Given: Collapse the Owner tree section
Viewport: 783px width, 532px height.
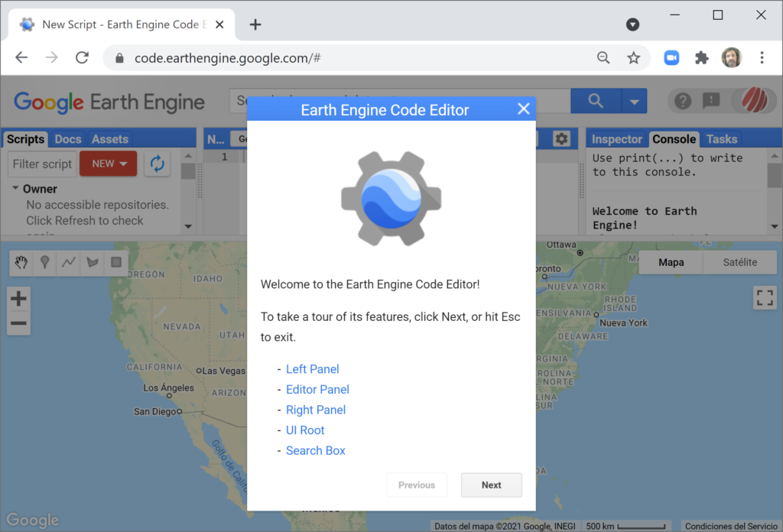Looking at the screenshot, I should 15,188.
